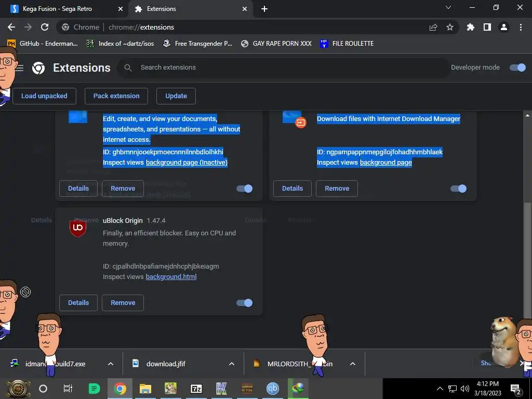532x399 pixels.
Task: Open uBlock Origin background.html inspect link
Action: pyautogui.click(x=171, y=277)
